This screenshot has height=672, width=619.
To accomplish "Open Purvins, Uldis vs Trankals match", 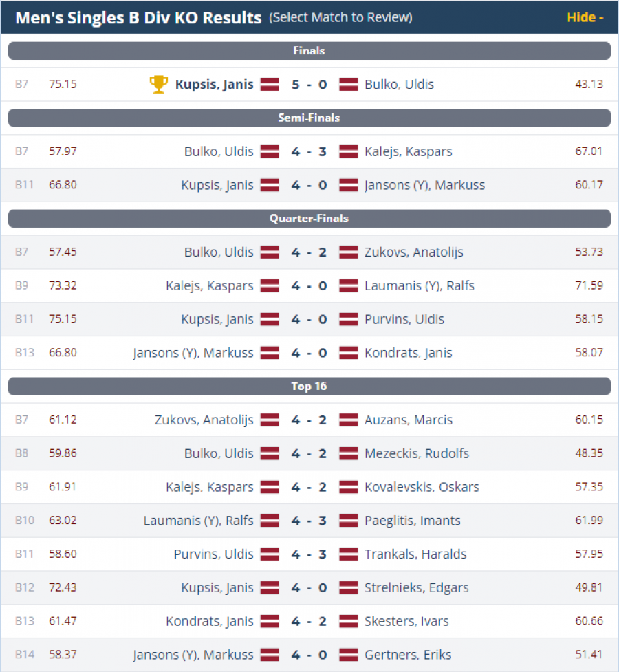I will point(309,554).
